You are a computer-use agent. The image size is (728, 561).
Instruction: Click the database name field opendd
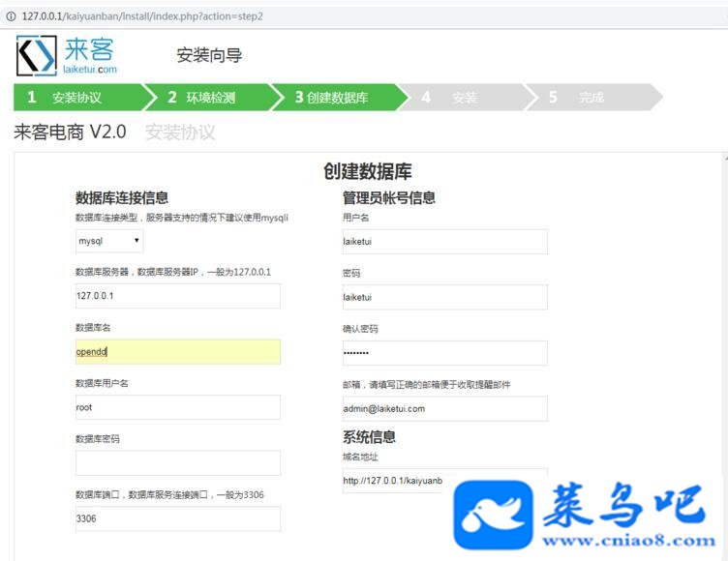[x=178, y=352]
